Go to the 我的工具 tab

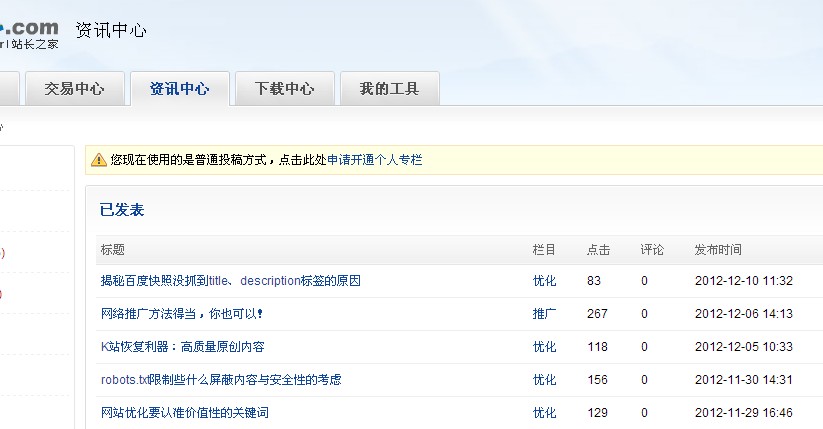[389, 89]
